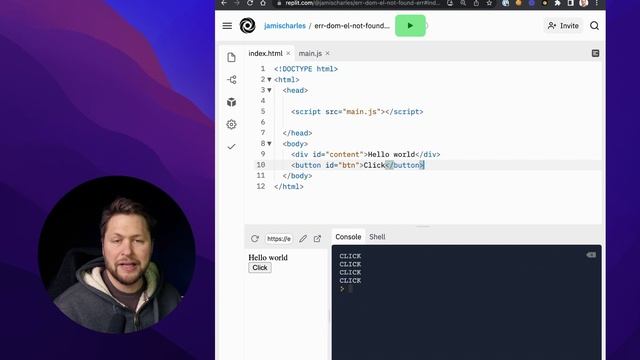The height and width of the screenshot is (360, 640).
Task: Open the Settings gear in sidebar
Action: pos(231,124)
